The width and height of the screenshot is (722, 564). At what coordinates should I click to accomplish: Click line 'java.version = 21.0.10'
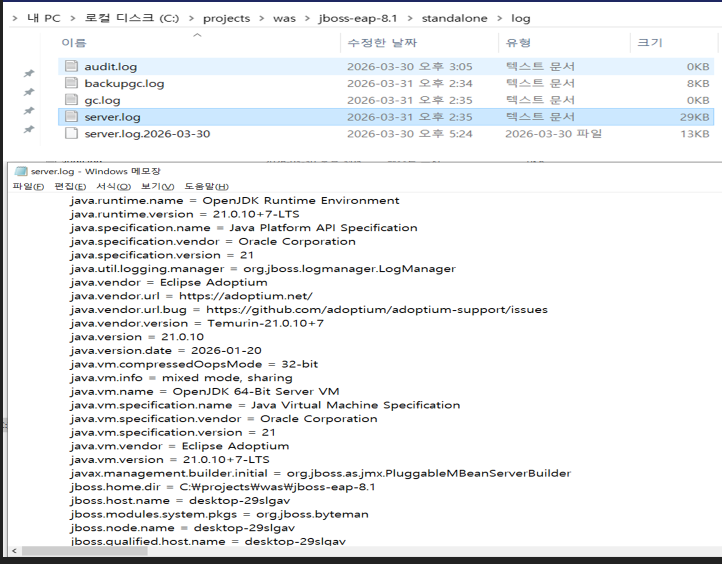137,337
